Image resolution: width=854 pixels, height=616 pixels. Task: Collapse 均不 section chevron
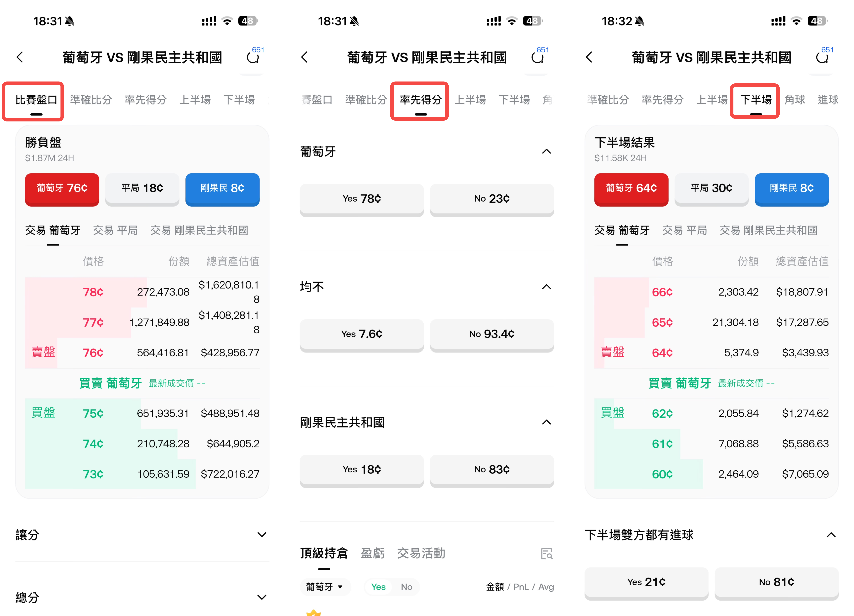546,287
